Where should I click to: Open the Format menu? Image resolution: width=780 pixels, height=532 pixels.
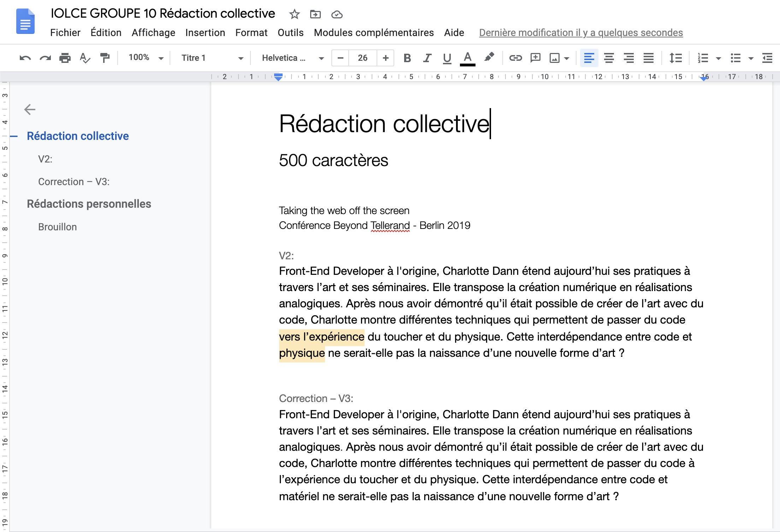click(x=252, y=32)
